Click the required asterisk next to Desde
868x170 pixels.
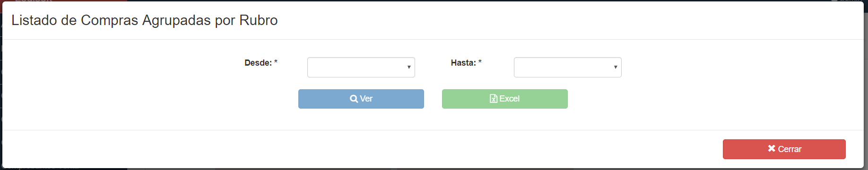pyautogui.click(x=276, y=62)
